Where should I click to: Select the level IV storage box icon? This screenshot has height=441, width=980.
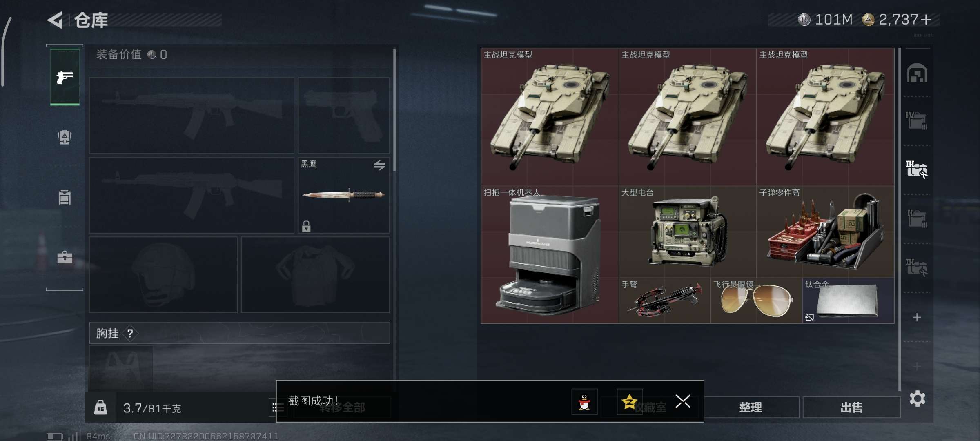917,121
